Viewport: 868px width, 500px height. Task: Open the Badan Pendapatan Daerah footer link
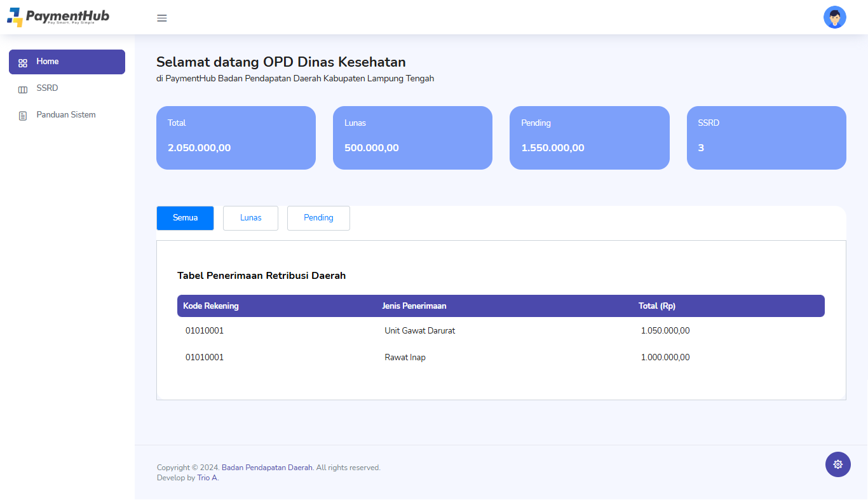(x=267, y=468)
